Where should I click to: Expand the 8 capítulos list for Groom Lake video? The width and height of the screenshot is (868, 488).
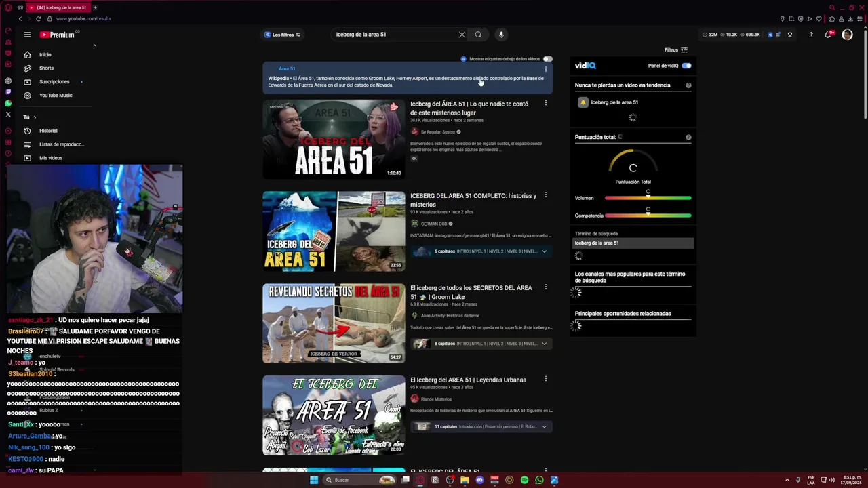coord(544,344)
